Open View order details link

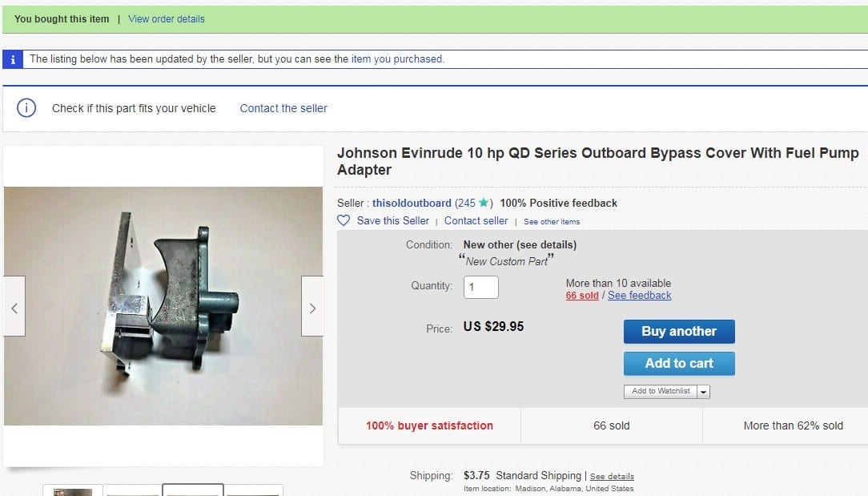167,19
